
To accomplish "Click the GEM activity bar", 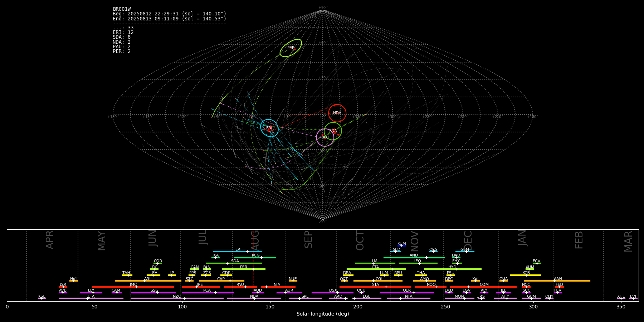I will pyautogui.click(x=465, y=252).
